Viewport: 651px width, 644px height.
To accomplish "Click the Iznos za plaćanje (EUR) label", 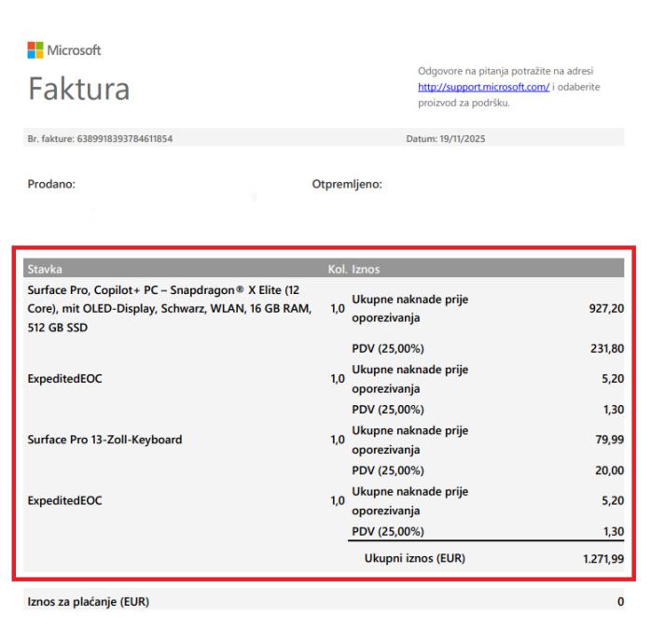I will [88, 601].
